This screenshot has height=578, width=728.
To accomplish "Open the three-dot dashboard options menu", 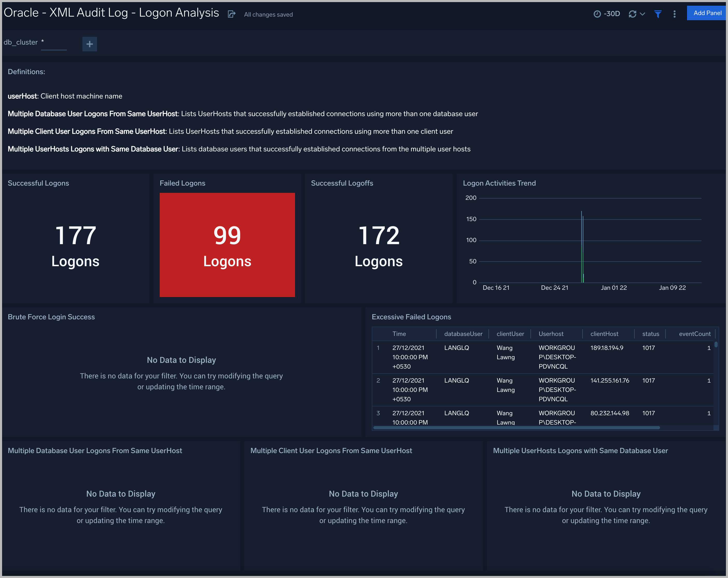I will tap(674, 14).
